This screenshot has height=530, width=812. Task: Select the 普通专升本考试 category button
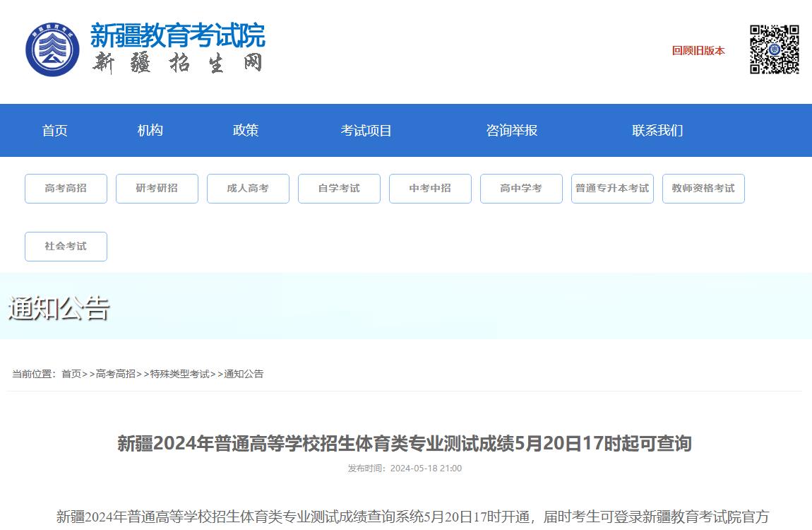pos(612,188)
